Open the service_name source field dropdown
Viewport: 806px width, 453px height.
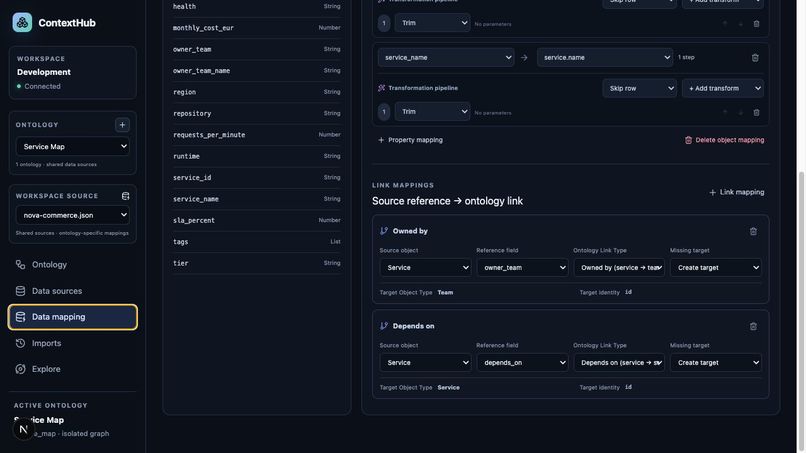pyautogui.click(x=446, y=58)
